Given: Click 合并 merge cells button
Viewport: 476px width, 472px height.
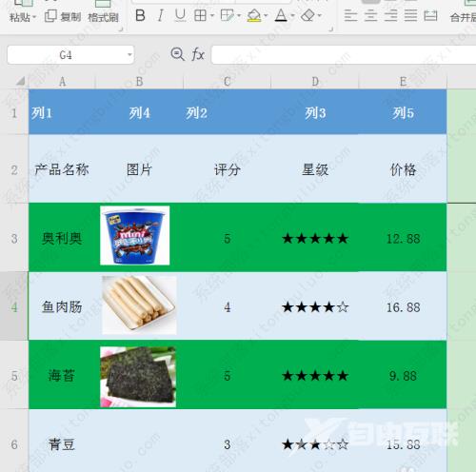Looking at the screenshot, I should 463,17.
